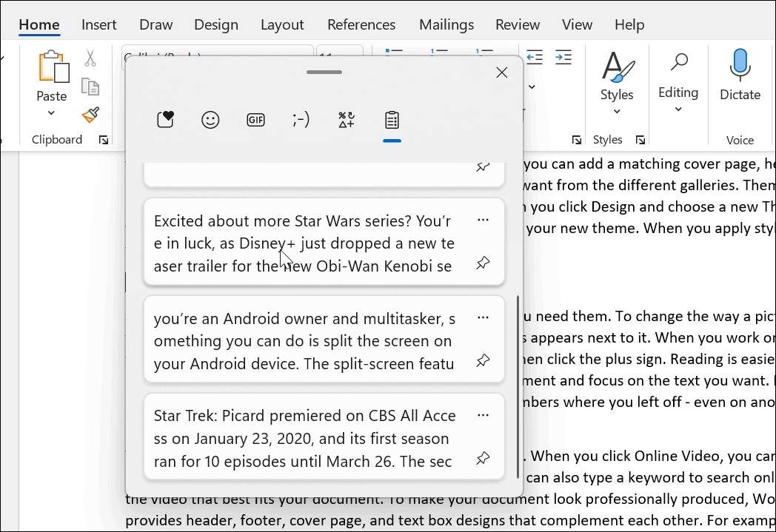Expand the Paste dropdown arrow

pyautogui.click(x=51, y=113)
